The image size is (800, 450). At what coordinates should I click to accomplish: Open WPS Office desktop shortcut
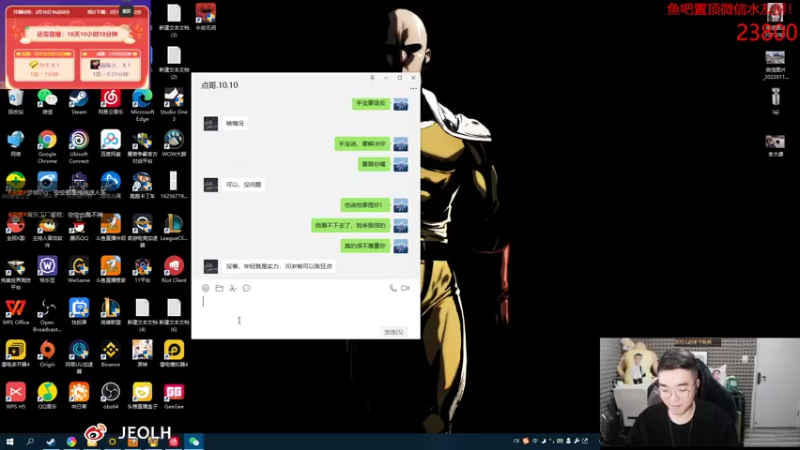point(16,312)
